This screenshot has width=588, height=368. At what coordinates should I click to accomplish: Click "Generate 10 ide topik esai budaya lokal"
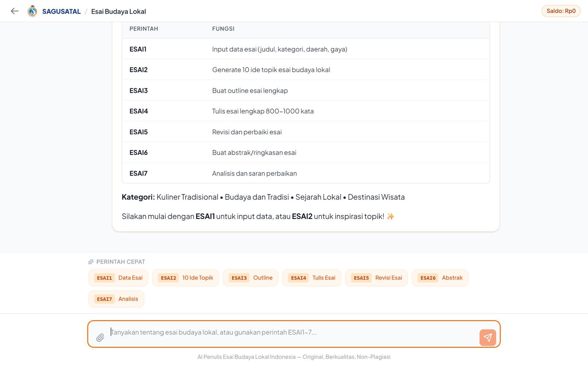(x=271, y=70)
